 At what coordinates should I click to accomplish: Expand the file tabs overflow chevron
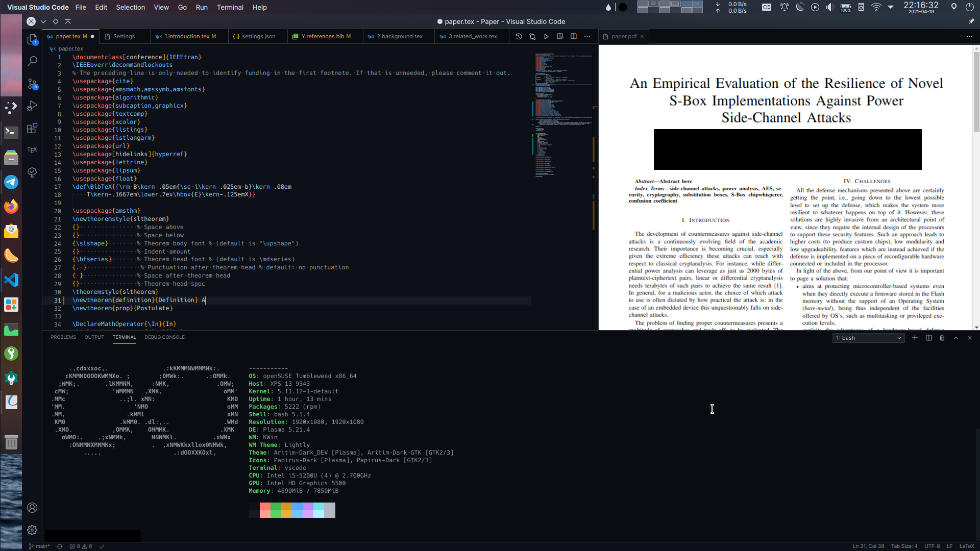(44, 21)
